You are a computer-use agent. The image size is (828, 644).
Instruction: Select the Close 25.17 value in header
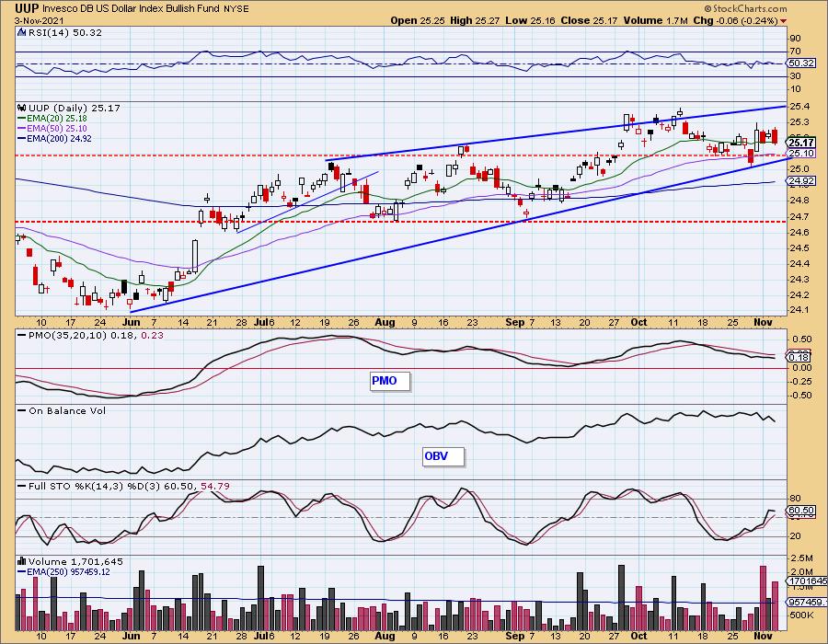pyautogui.click(x=589, y=20)
